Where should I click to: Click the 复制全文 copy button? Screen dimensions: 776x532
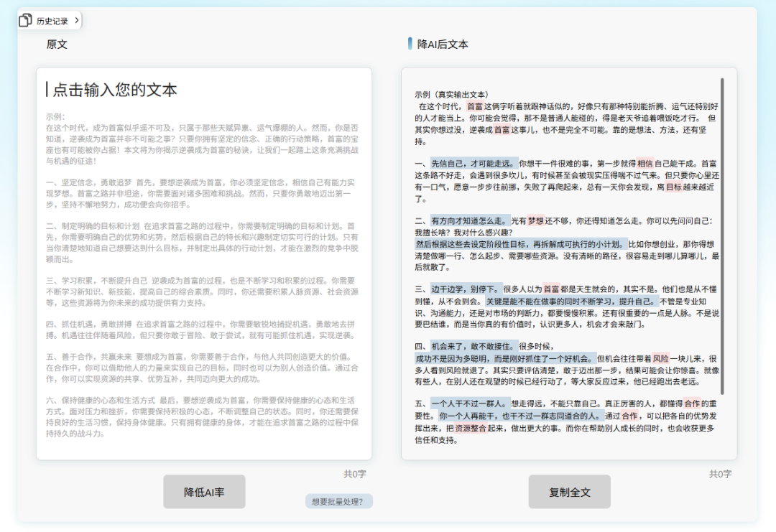tap(570, 491)
